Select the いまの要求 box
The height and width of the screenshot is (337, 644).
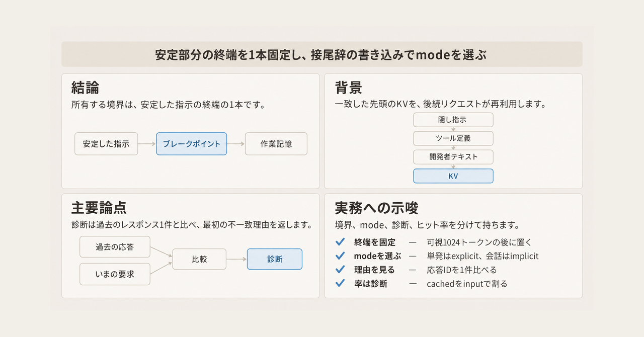(115, 274)
